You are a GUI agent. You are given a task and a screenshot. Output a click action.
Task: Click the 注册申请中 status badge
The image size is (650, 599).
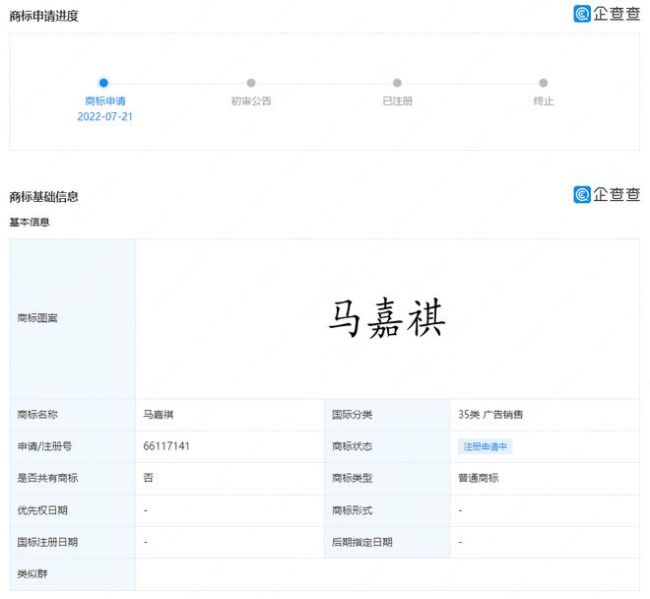[485, 446]
